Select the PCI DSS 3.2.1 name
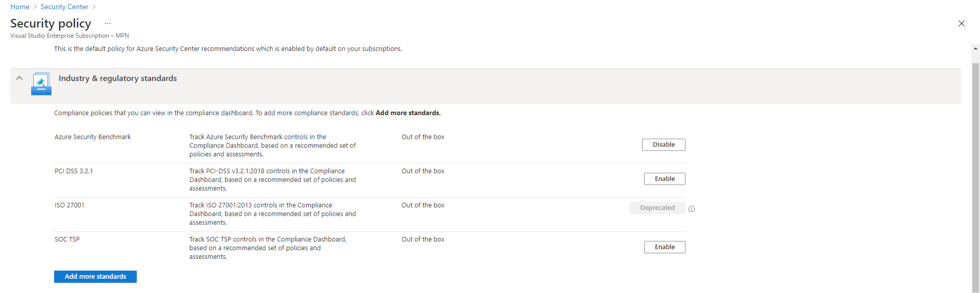980x293 pixels. tap(73, 171)
